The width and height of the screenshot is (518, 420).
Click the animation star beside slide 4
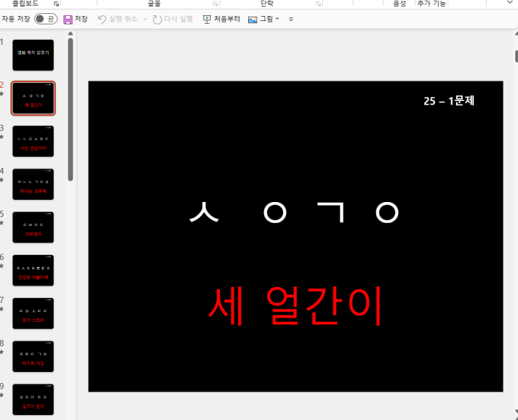(x=1, y=180)
